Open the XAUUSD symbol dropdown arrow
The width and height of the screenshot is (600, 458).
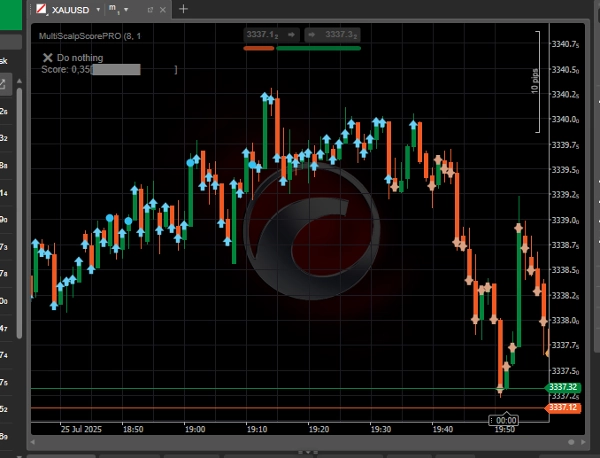(x=98, y=8)
